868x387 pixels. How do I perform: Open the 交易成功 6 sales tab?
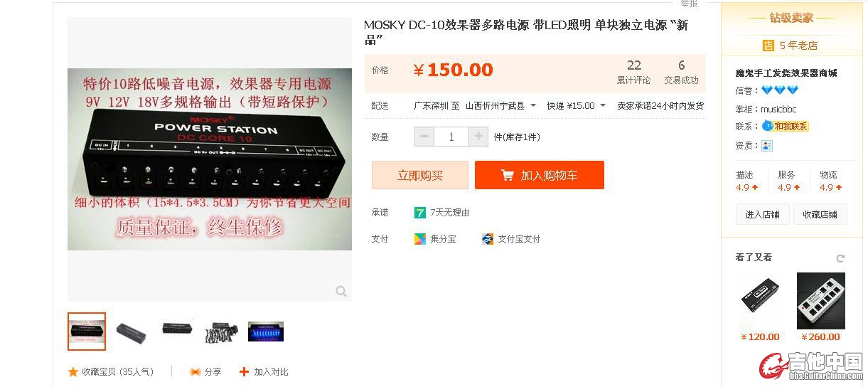[x=681, y=72]
